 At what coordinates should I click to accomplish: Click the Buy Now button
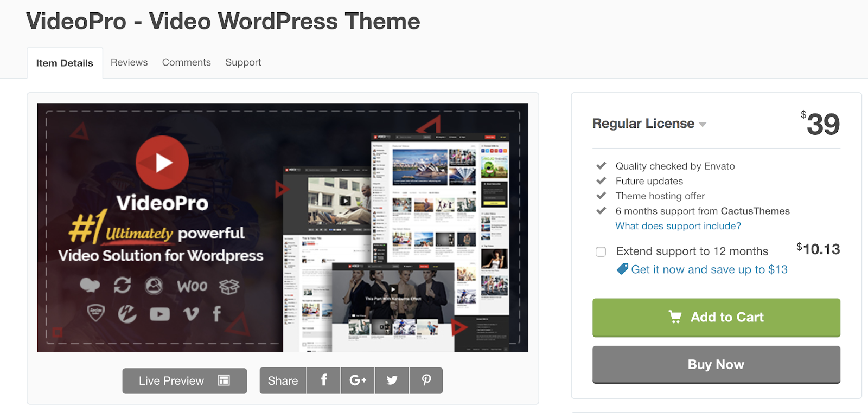716,364
